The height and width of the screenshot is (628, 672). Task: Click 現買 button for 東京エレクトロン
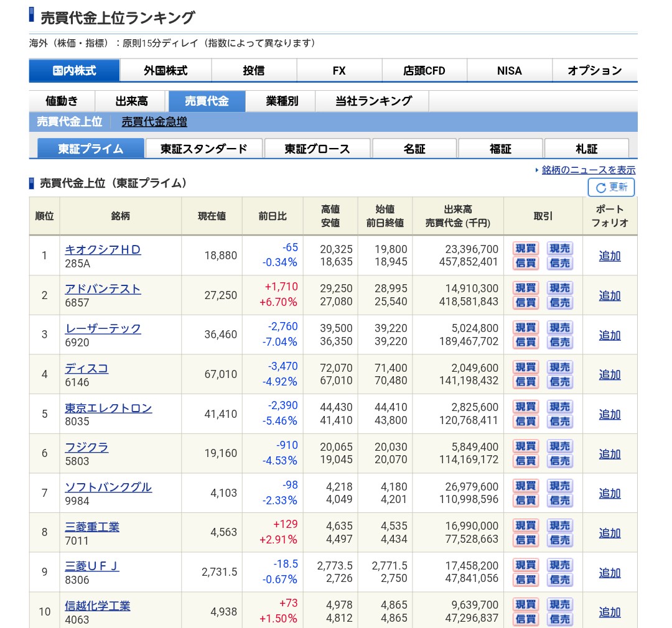click(525, 407)
